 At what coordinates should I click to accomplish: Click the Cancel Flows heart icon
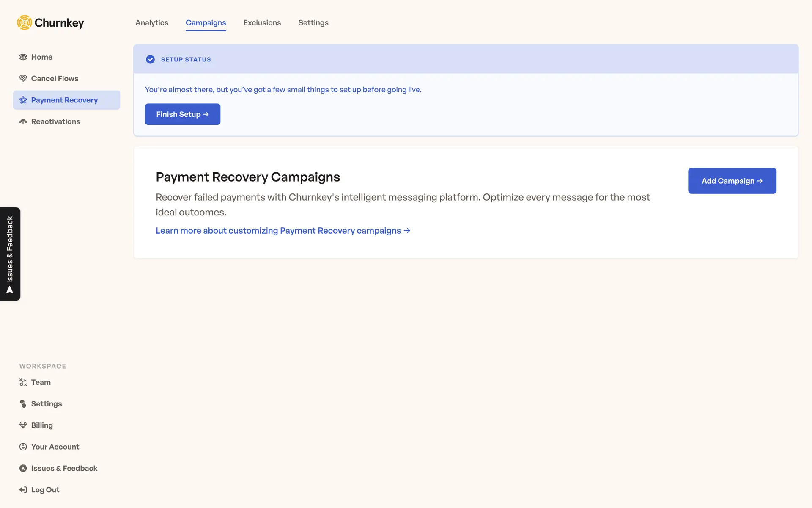coord(23,79)
